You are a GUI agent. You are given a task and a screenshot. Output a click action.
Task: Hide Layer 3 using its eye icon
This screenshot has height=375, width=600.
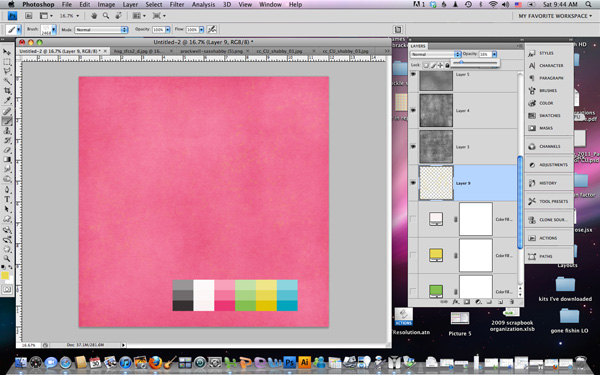click(413, 147)
